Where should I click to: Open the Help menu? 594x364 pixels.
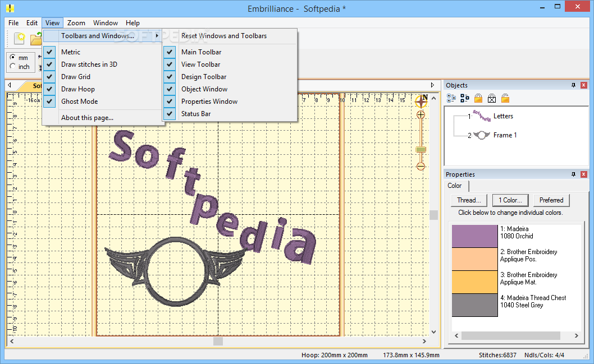pyautogui.click(x=132, y=22)
